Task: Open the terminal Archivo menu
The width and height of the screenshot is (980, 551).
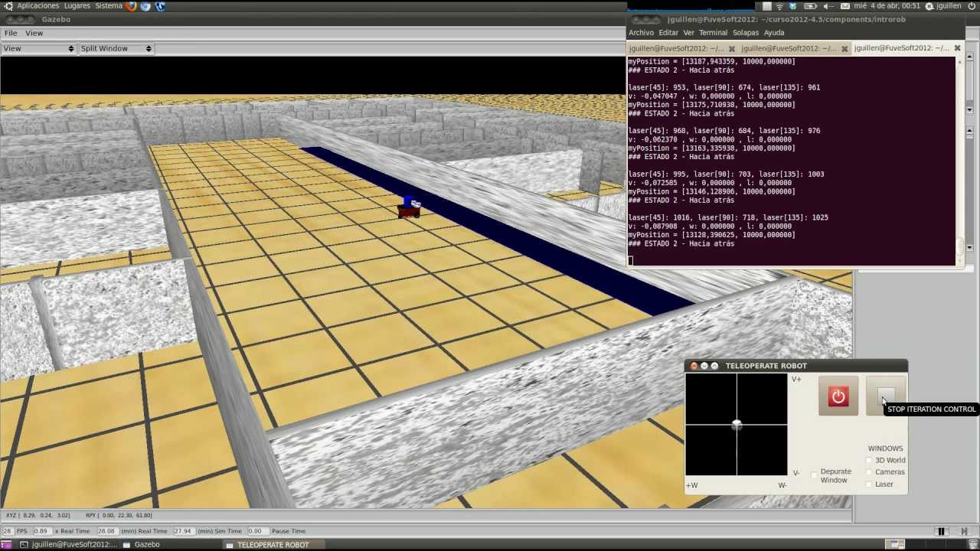Action: [x=641, y=33]
